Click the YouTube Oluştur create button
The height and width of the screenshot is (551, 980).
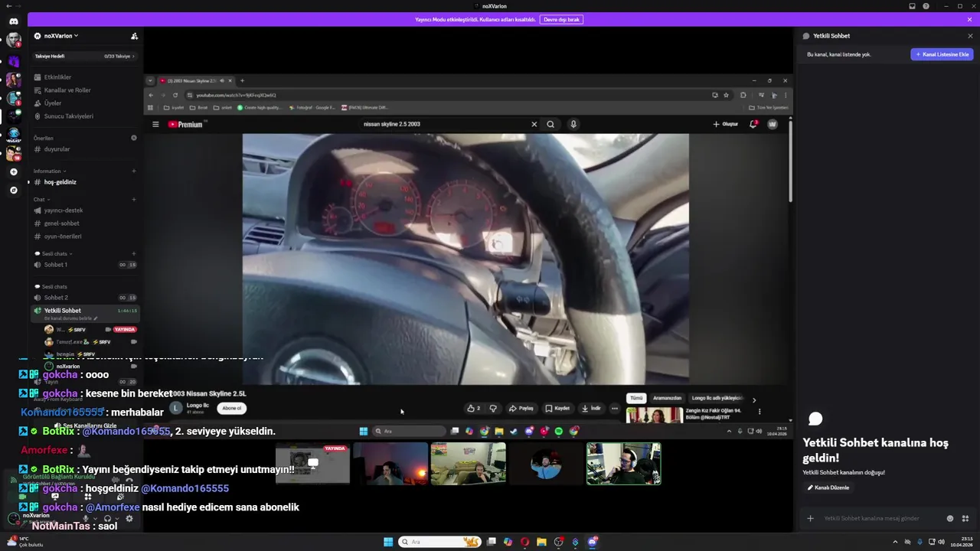tap(726, 124)
